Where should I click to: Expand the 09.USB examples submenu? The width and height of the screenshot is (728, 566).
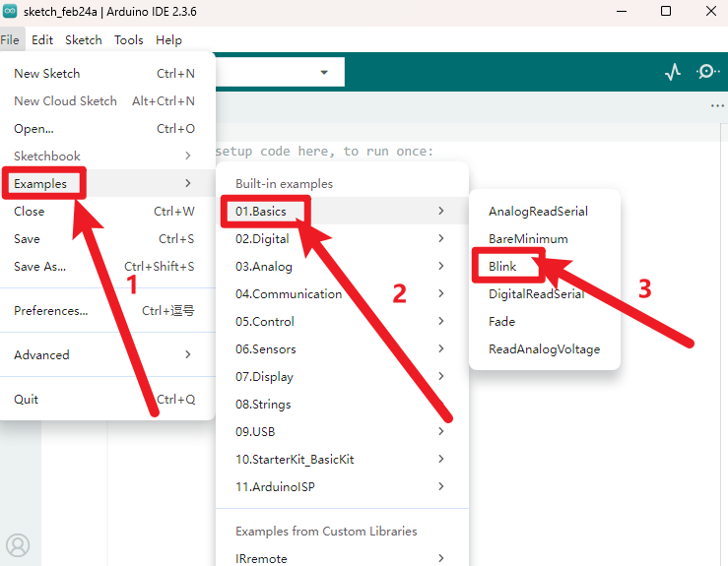(x=342, y=431)
